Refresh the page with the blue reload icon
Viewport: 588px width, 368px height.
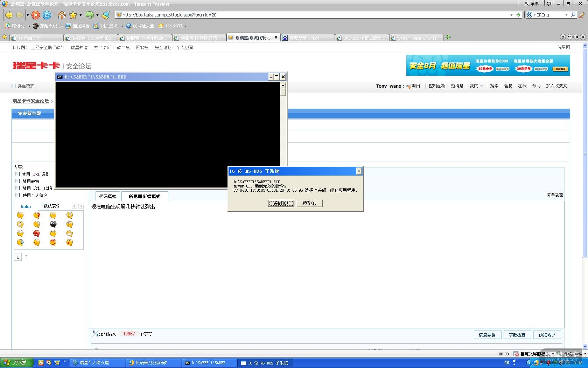47,15
